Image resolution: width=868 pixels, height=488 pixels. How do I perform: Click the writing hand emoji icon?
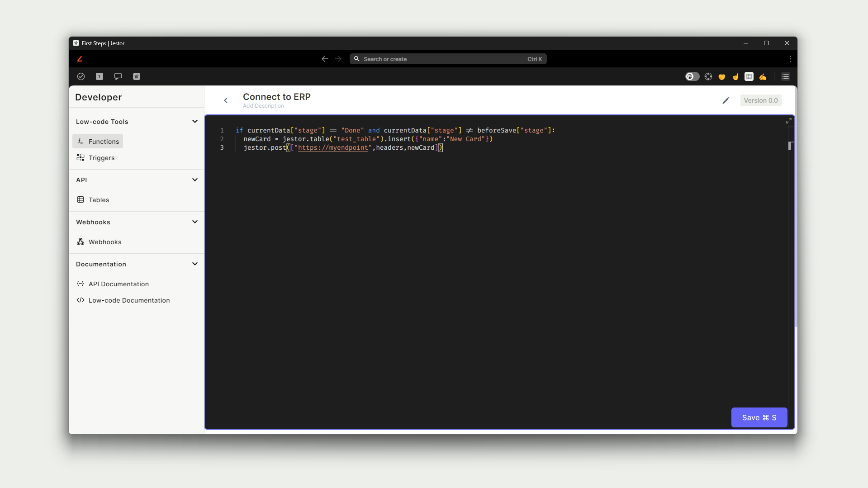coord(763,76)
